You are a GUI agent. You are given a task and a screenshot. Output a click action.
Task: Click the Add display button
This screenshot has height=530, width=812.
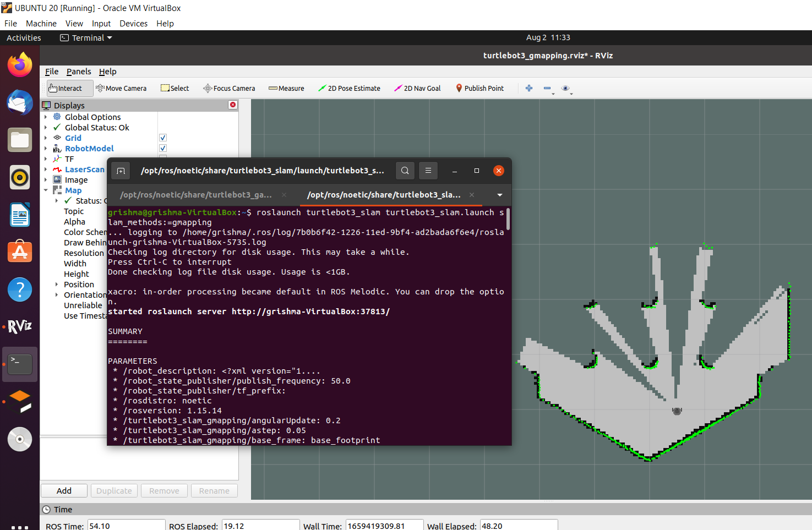[64, 491]
